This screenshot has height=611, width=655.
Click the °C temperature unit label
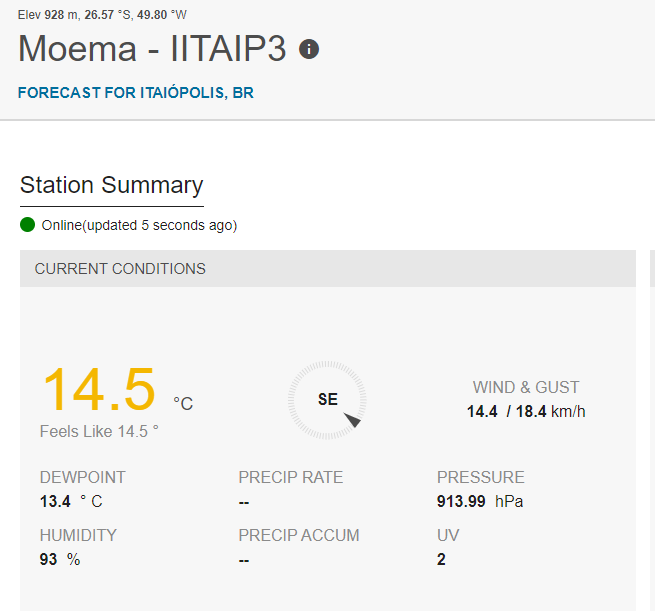183,404
